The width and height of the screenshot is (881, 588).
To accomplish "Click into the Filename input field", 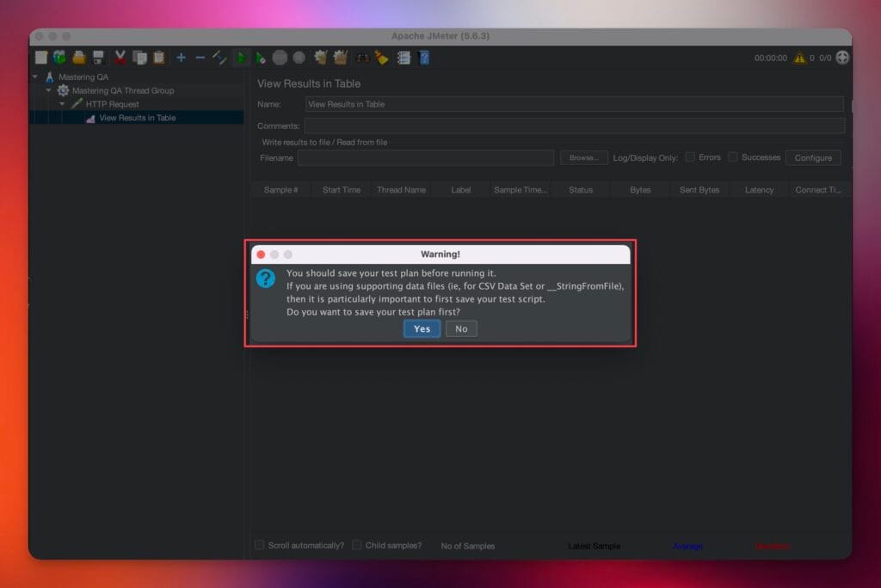I will click(x=426, y=158).
